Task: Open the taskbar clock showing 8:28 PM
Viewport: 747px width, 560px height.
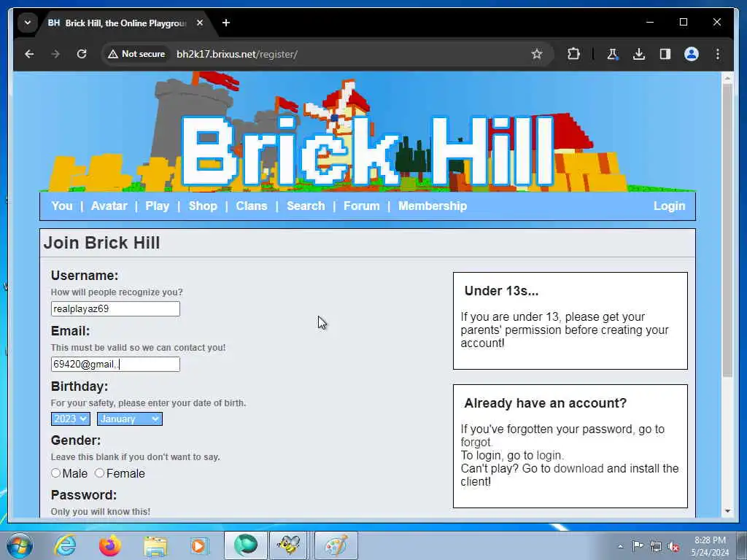Action: pos(710,546)
